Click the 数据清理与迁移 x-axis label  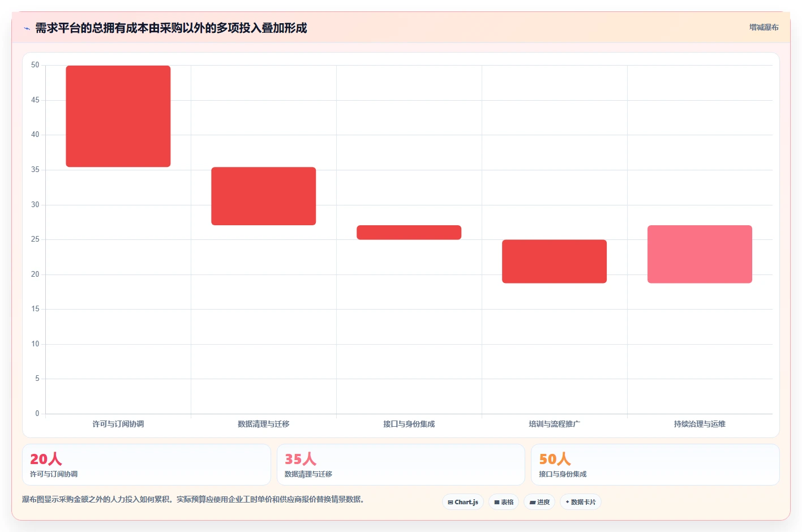pos(264,424)
